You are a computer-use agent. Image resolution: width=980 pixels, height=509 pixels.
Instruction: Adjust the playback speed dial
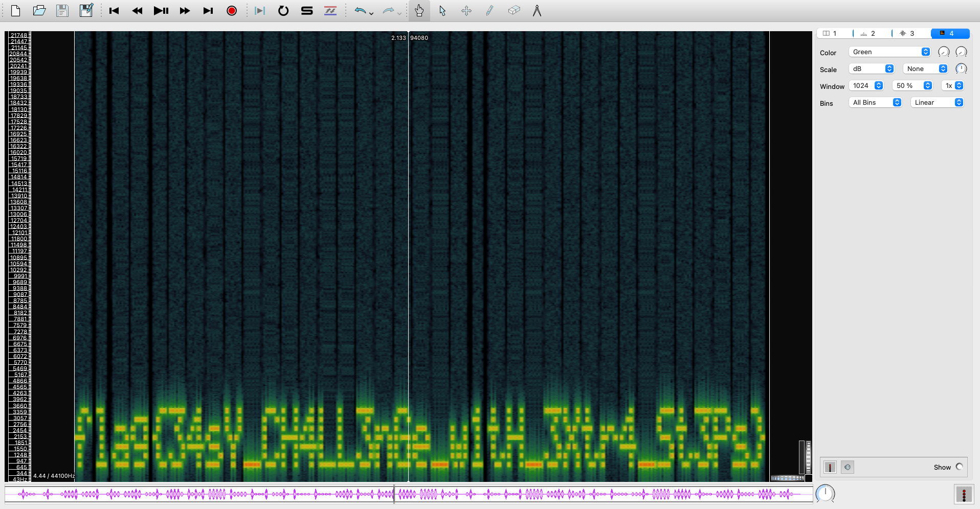coord(825,494)
